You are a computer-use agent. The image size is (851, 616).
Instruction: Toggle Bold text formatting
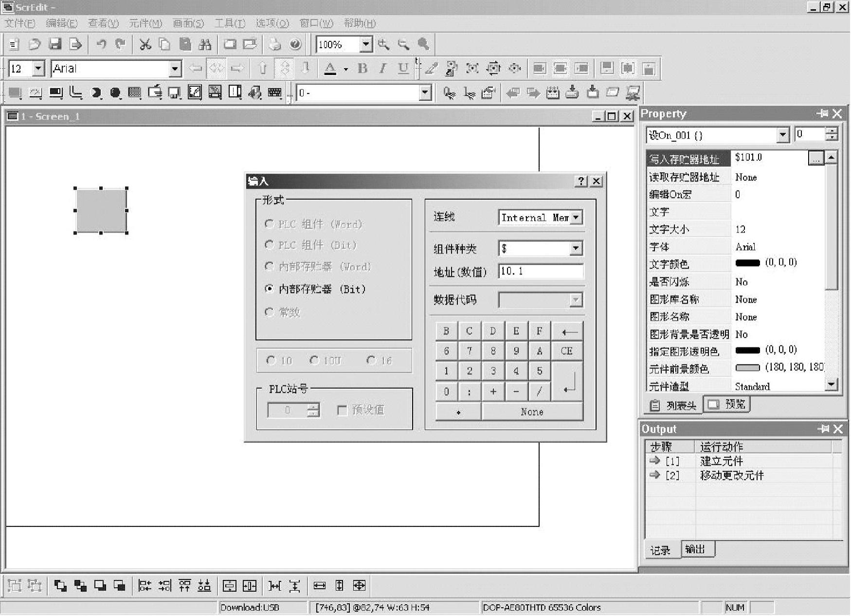coord(362,69)
